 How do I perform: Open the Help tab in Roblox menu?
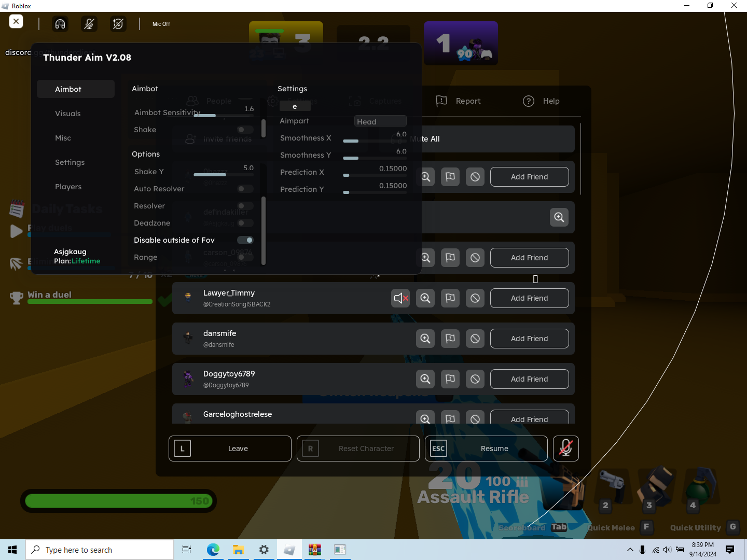[x=542, y=101]
